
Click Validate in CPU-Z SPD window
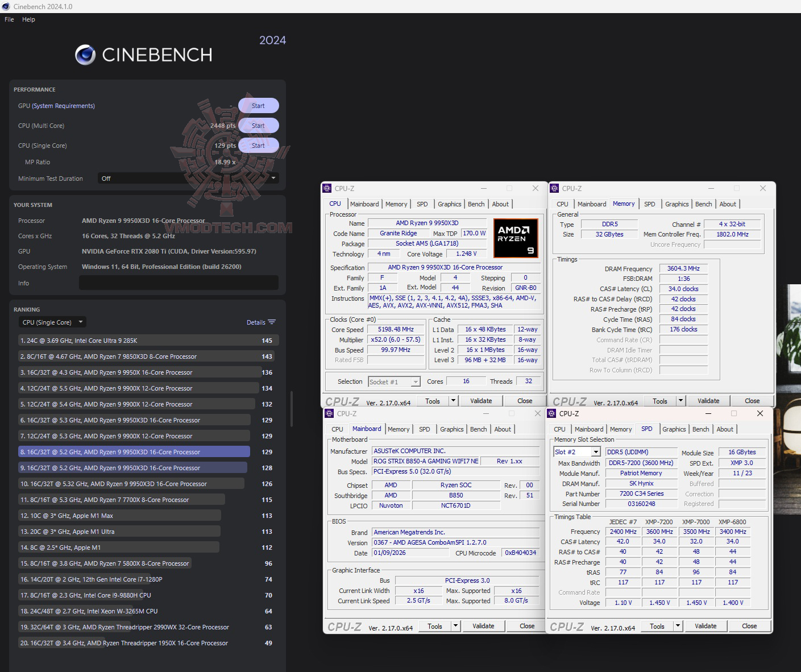pyautogui.click(x=705, y=626)
